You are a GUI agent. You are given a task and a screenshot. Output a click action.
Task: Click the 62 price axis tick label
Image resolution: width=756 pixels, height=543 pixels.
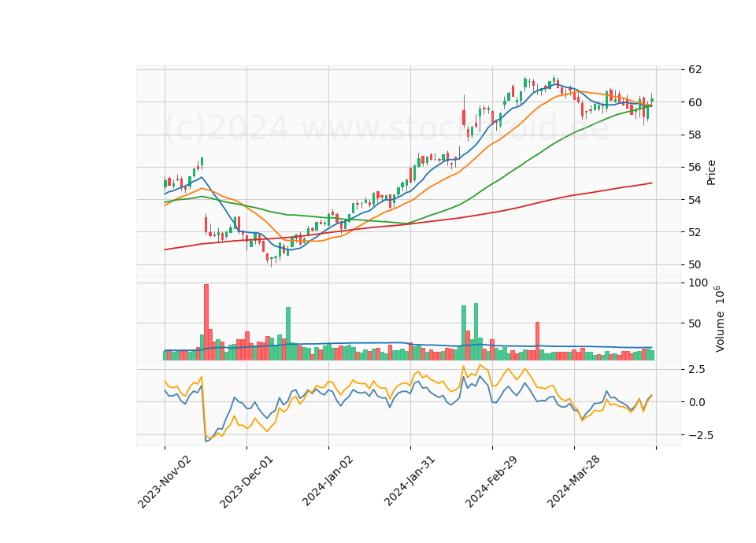[695, 69]
